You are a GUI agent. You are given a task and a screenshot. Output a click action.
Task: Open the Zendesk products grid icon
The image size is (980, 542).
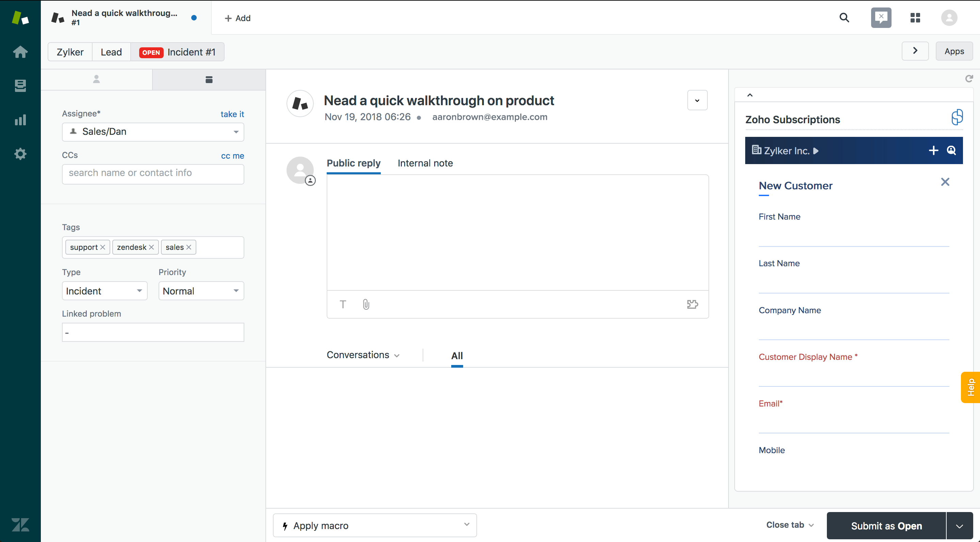point(915,17)
